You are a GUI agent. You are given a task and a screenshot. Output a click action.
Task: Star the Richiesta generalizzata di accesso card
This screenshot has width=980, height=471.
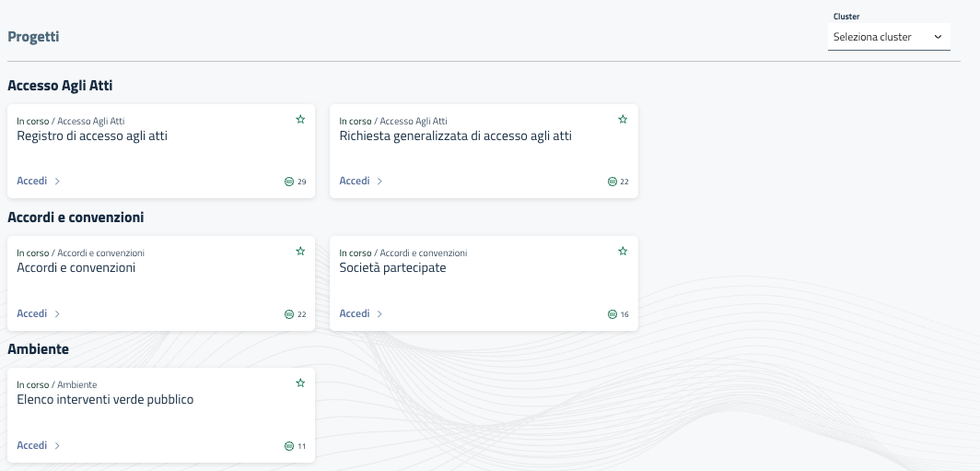pyautogui.click(x=623, y=120)
